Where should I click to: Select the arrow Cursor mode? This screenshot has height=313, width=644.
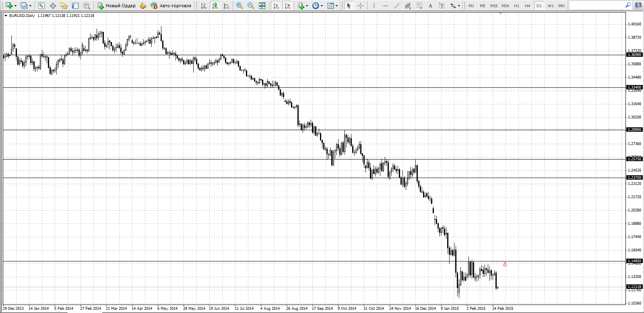(x=349, y=6)
